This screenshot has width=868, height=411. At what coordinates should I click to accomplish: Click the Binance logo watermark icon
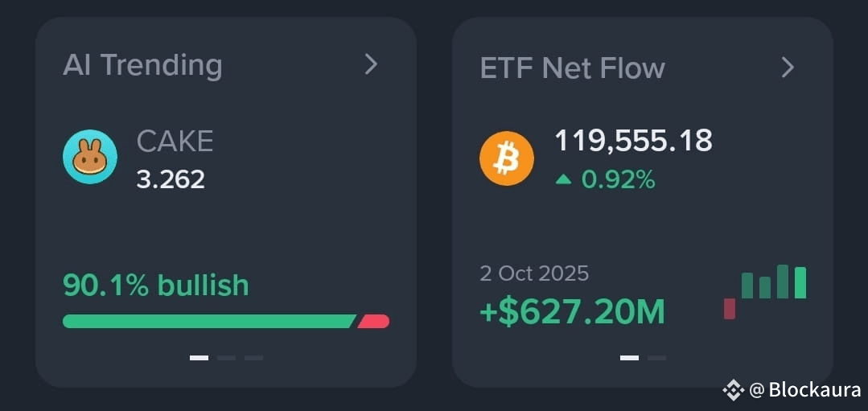pos(733,390)
